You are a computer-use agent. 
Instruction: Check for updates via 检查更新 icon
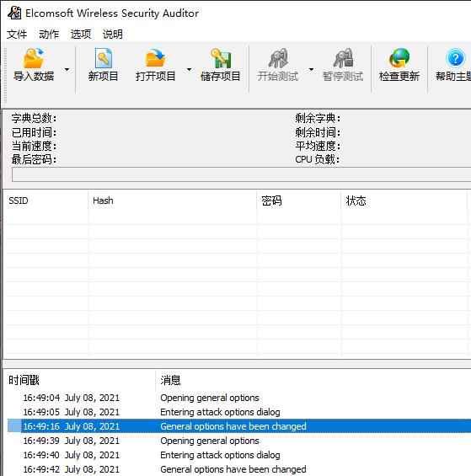point(399,58)
